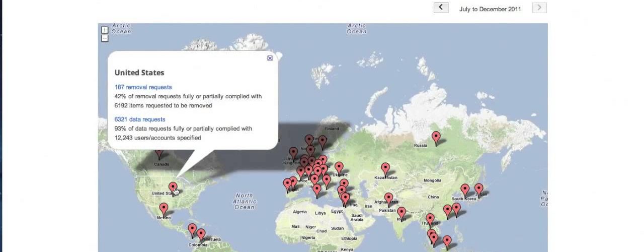Click the South Korea map marker
Viewport: 644px width, 252px height.
465,190
